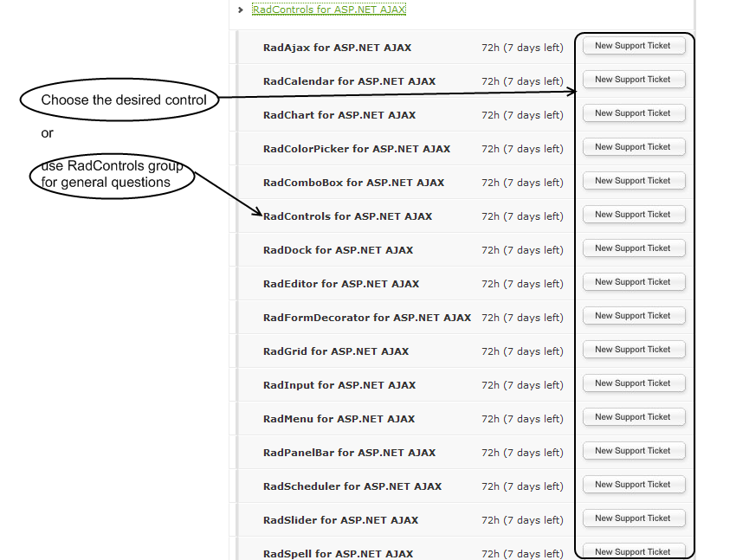Click 72h (7 days left) in RadEditor row
The height and width of the screenshot is (560, 749).
[523, 284]
